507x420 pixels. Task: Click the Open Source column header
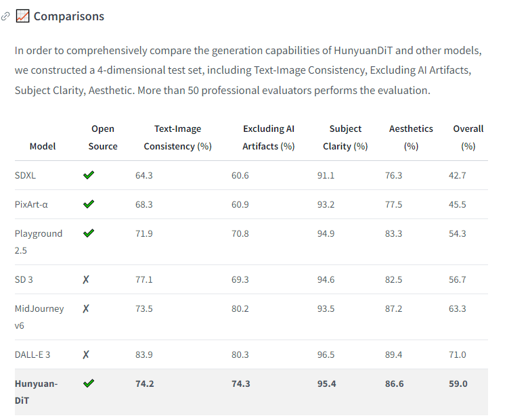(103, 137)
